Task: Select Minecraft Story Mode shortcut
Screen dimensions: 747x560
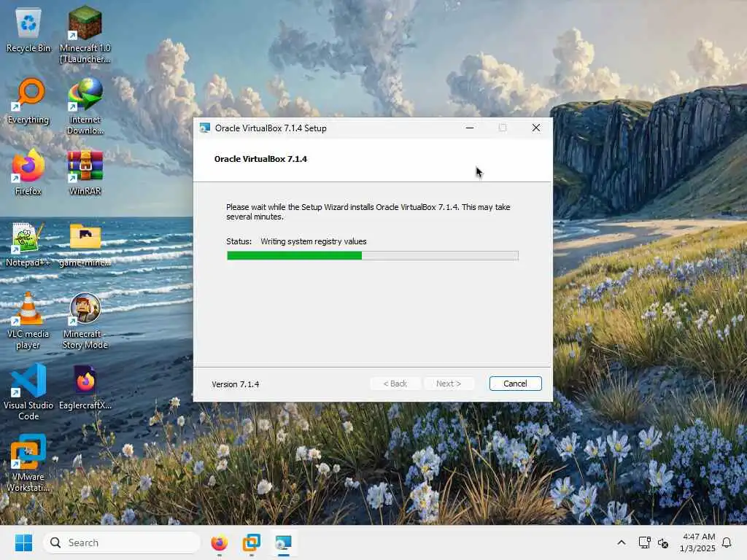Action: [85, 321]
